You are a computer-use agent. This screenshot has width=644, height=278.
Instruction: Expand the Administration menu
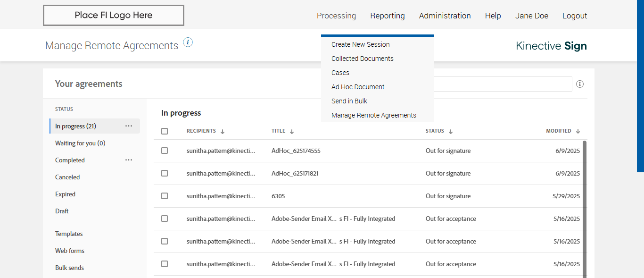tap(445, 16)
